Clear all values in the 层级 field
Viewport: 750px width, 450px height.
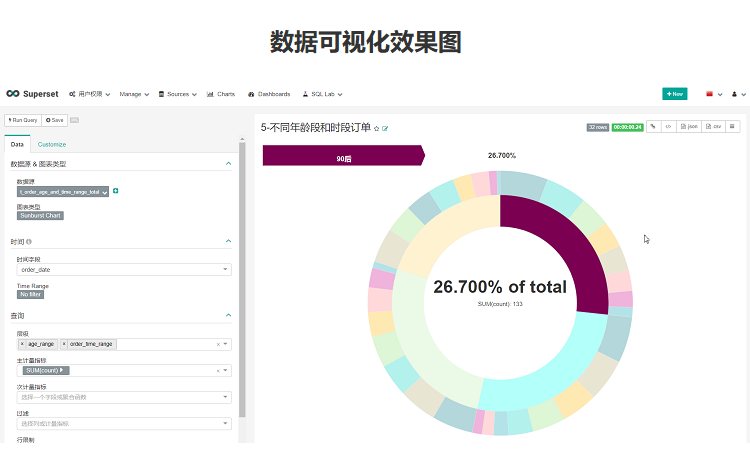pyautogui.click(x=218, y=344)
